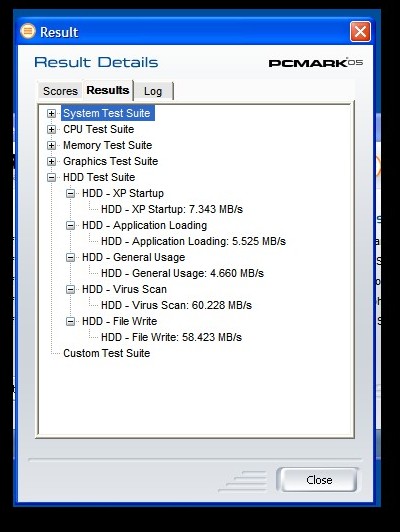Select Memory Test Suite tree item
Image resolution: width=400 pixels, height=532 pixels.
(108, 145)
